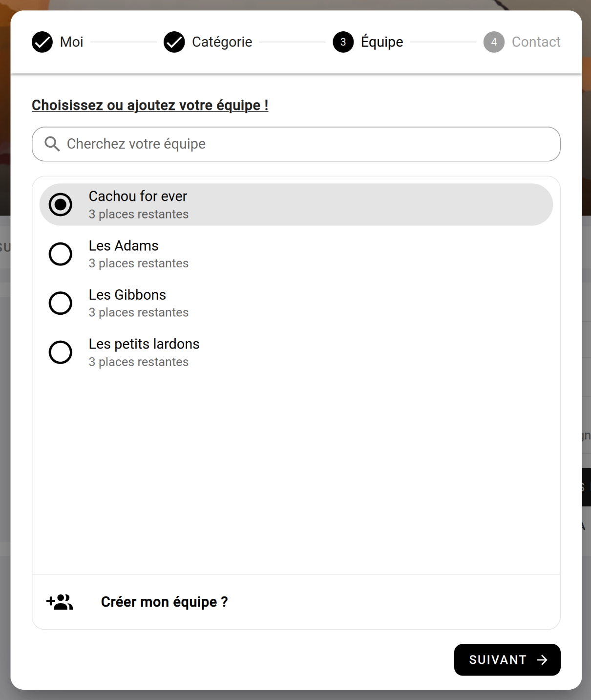Click the Moi step checkmark icon

tap(42, 42)
